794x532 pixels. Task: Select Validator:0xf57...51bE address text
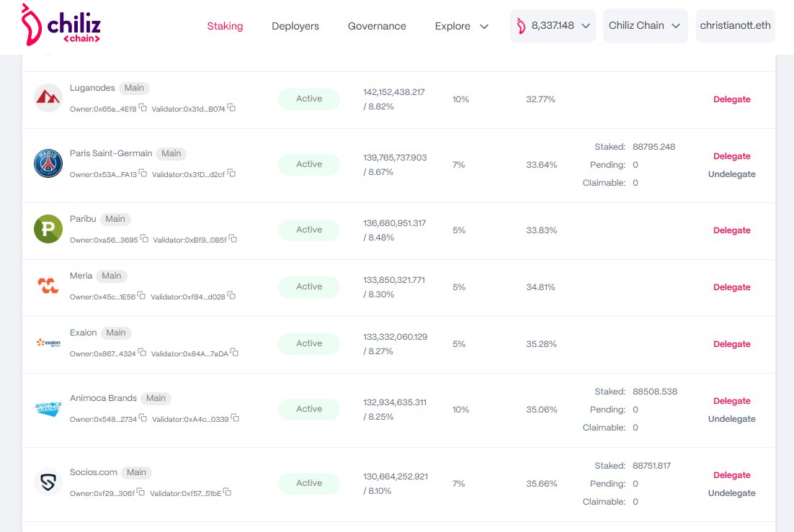point(185,493)
